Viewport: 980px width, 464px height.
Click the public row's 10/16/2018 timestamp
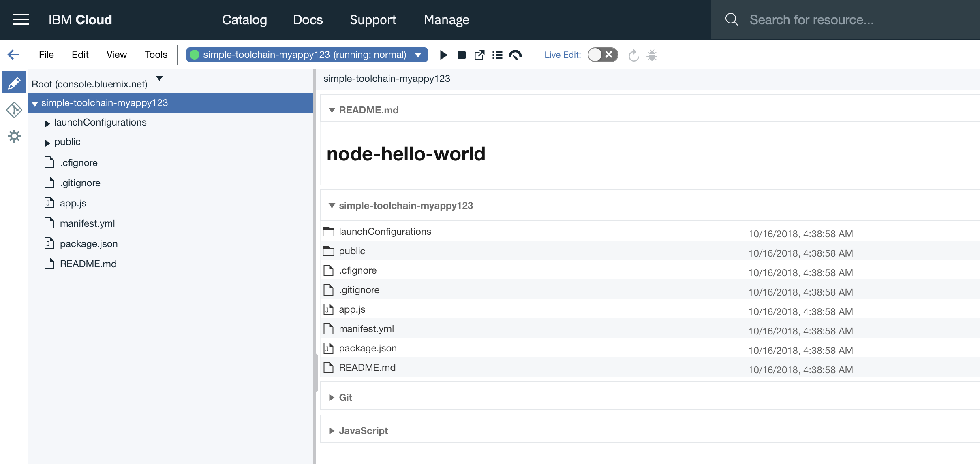(800, 253)
